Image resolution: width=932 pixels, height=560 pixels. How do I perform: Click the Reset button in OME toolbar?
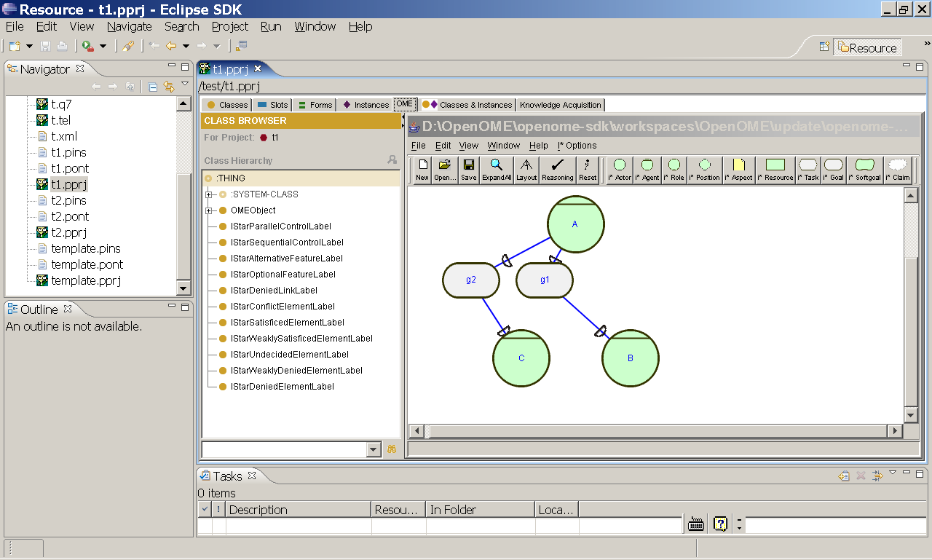(588, 169)
